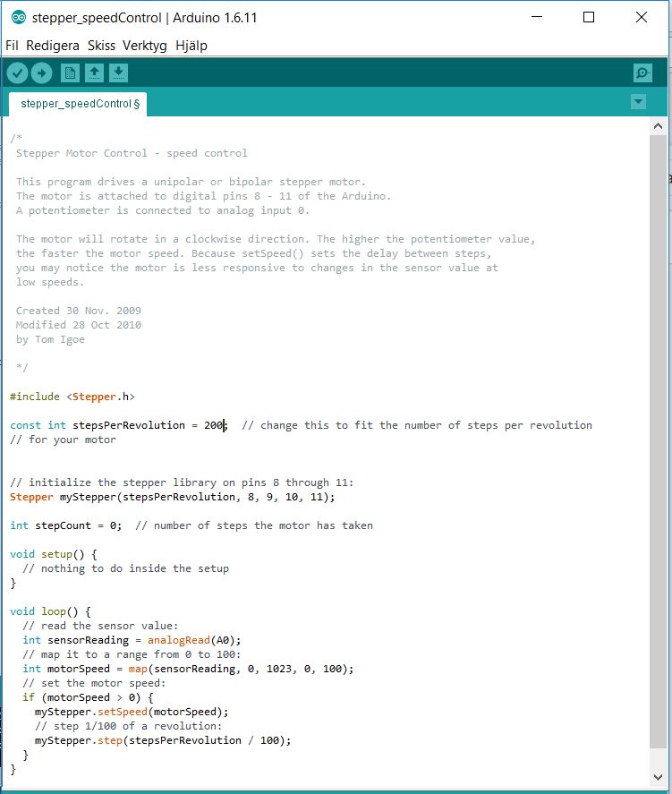
Task: Open the Redigera menu
Action: (53, 46)
